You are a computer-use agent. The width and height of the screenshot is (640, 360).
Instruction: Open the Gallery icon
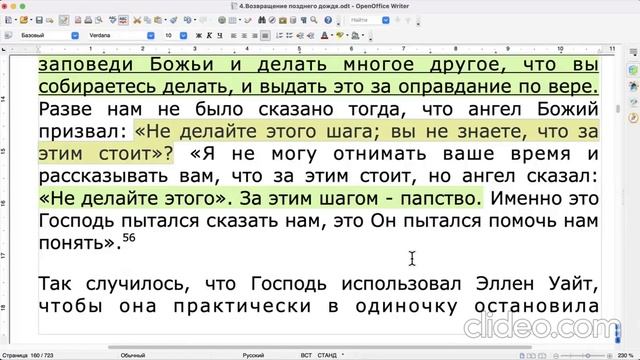tap(282, 20)
